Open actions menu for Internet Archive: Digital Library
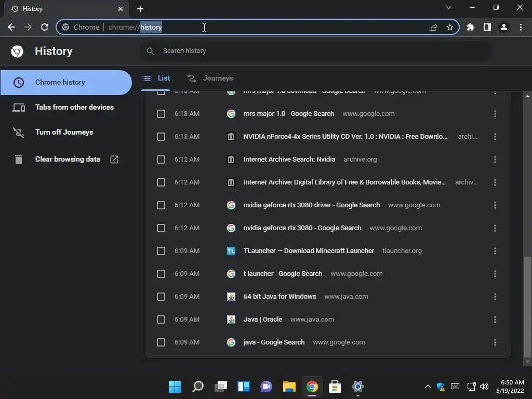The width and height of the screenshot is (532, 399). tap(495, 182)
